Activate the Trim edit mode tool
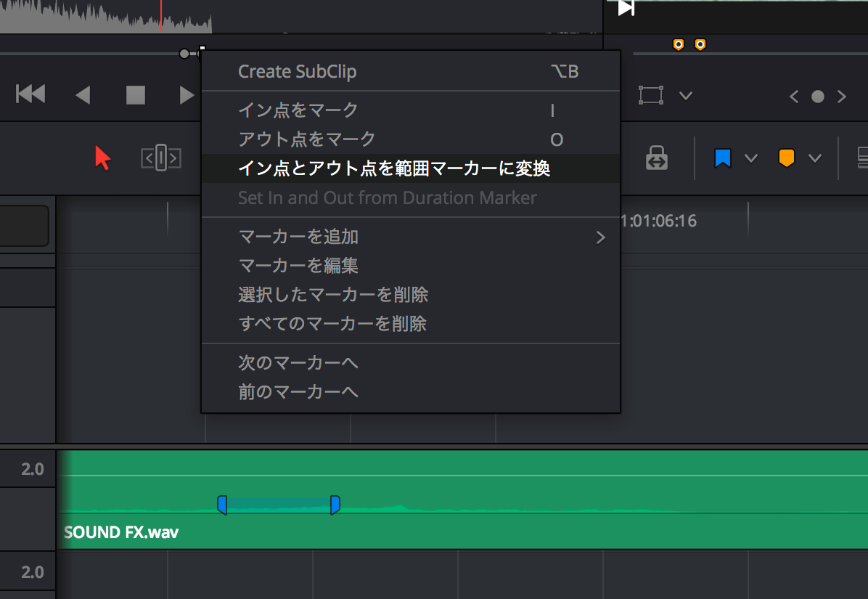Screen dimensions: 868x599 161,158
